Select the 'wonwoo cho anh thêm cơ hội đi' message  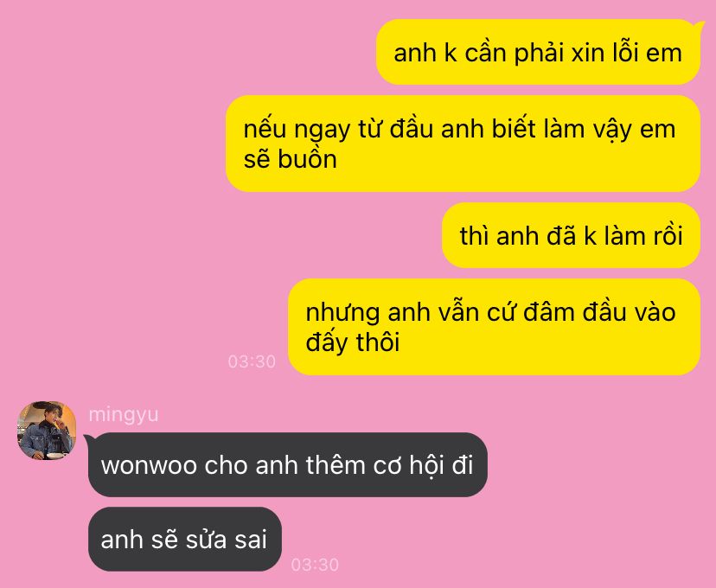coord(288,464)
